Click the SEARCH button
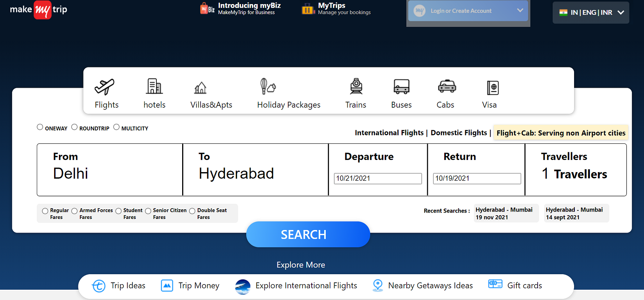The height and width of the screenshot is (300, 644). coord(308,234)
